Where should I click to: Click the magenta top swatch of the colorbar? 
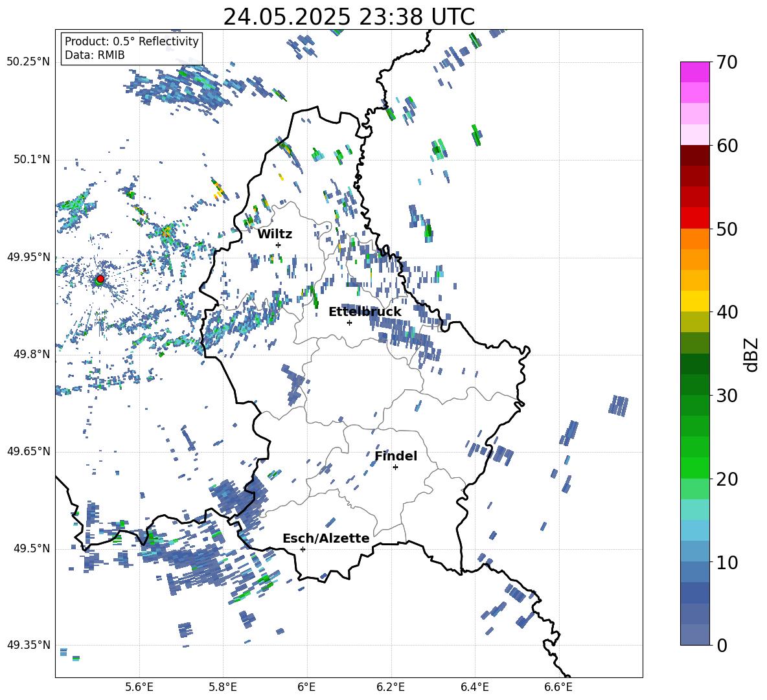[694, 73]
